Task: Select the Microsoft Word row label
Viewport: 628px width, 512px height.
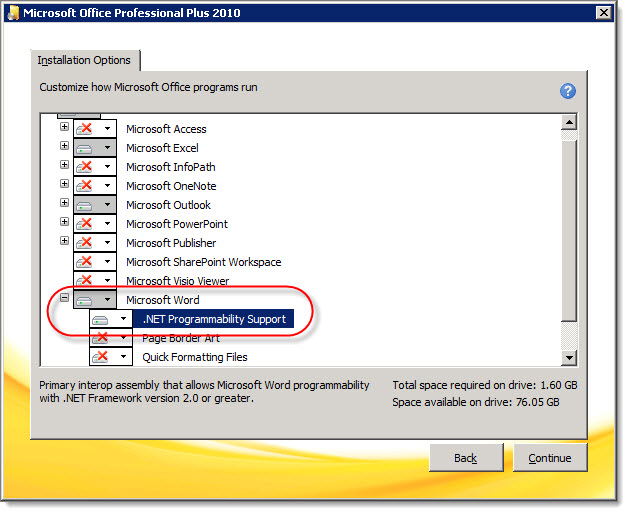Action: coord(163,300)
